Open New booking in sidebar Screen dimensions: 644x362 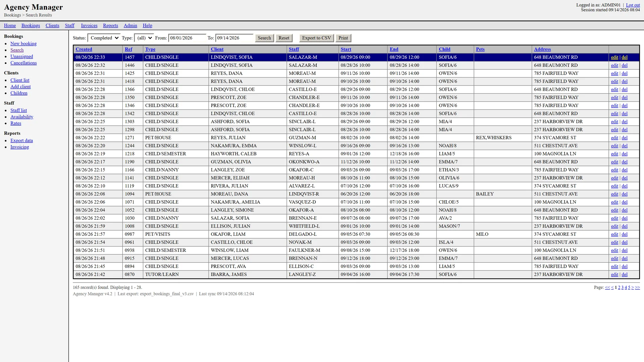(x=23, y=44)
